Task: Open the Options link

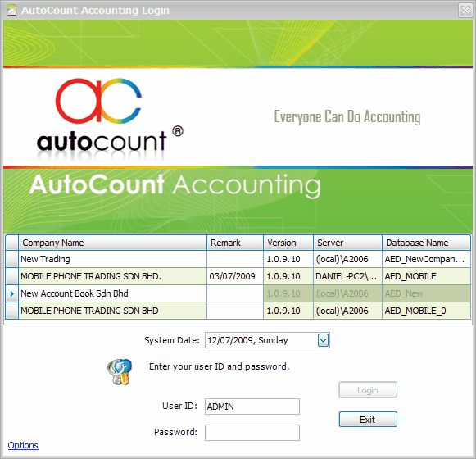Action: coord(23,445)
